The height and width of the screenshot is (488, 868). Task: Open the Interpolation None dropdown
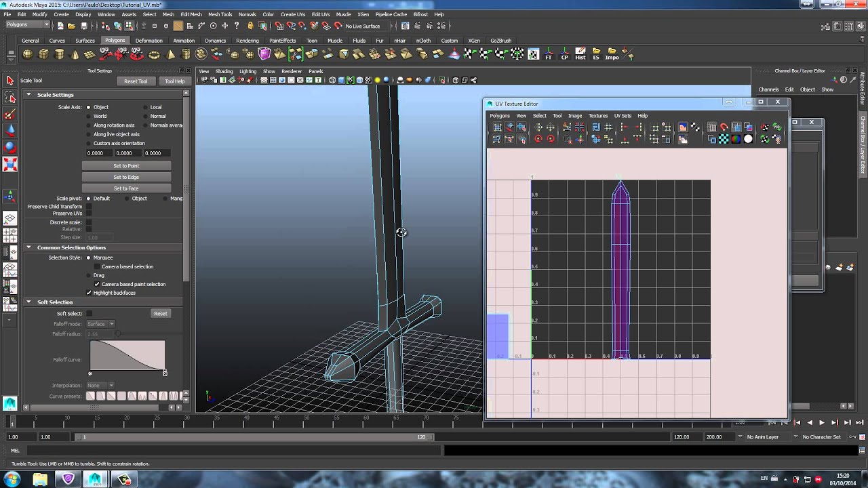point(100,386)
